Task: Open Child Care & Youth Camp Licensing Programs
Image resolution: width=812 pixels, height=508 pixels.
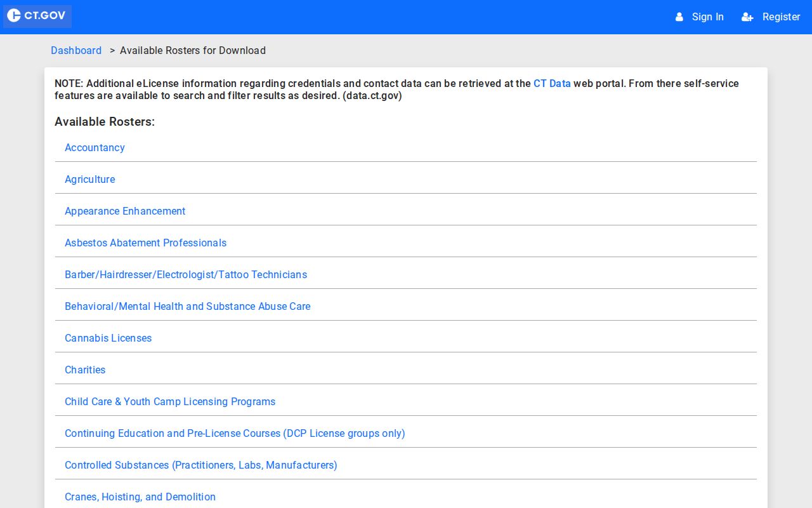Action: pyautogui.click(x=170, y=401)
